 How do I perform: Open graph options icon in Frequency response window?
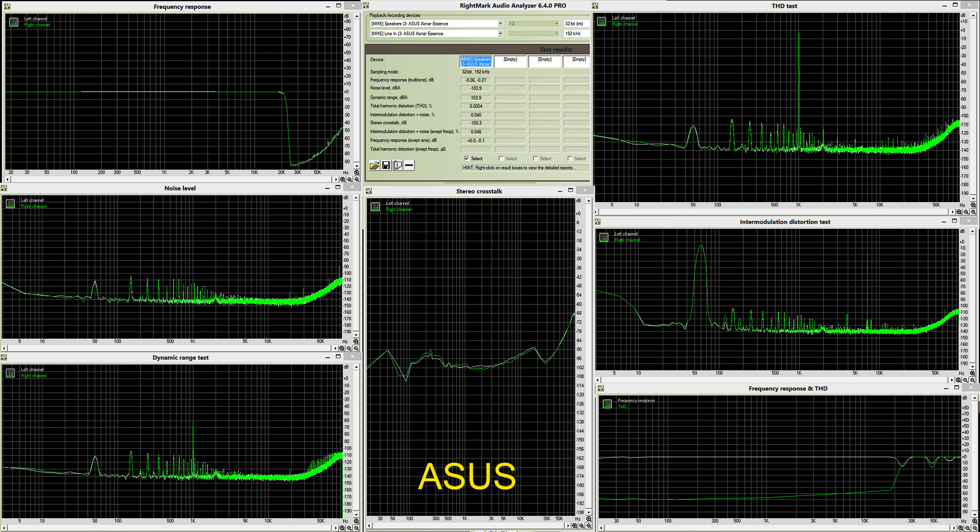(14, 22)
